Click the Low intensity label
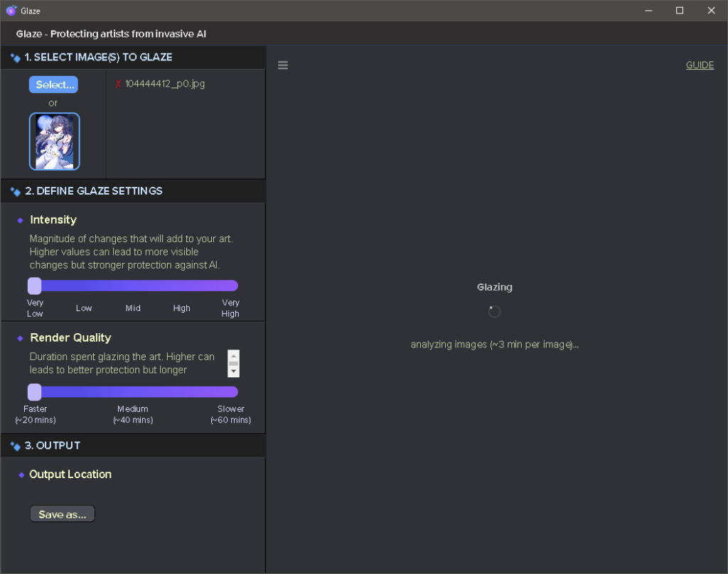 84,308
